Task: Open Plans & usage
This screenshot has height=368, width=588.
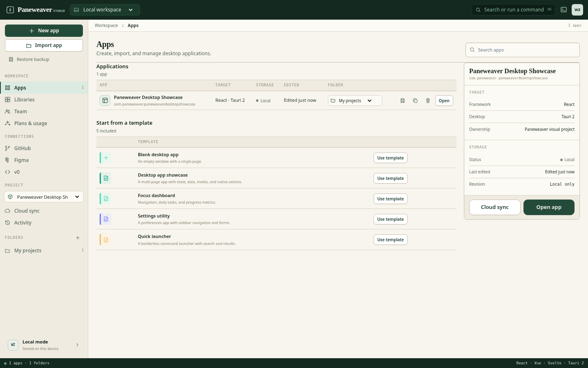Action: pos(44,123)
